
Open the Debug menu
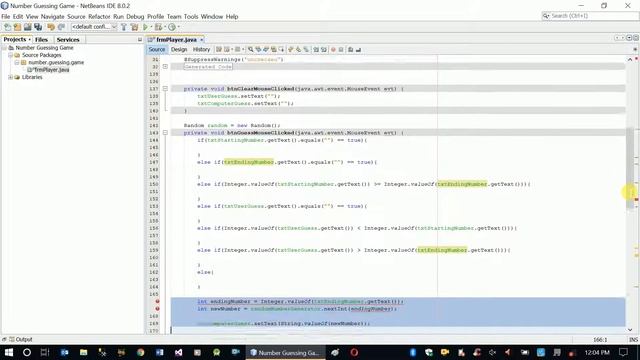pyautogui.click(x=135, y=17)
